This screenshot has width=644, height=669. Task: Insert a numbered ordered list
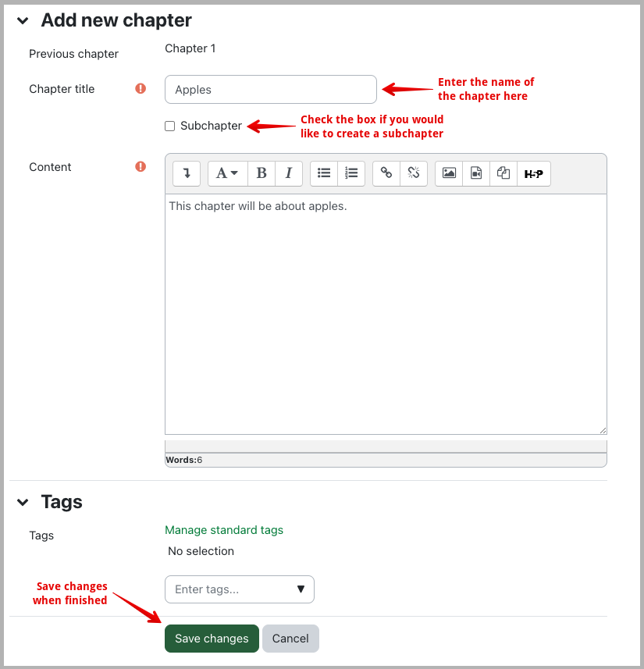tap(351, 173)
